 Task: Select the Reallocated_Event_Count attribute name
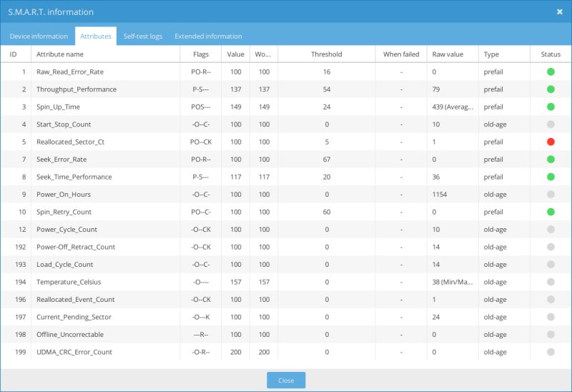click(76, 300)
